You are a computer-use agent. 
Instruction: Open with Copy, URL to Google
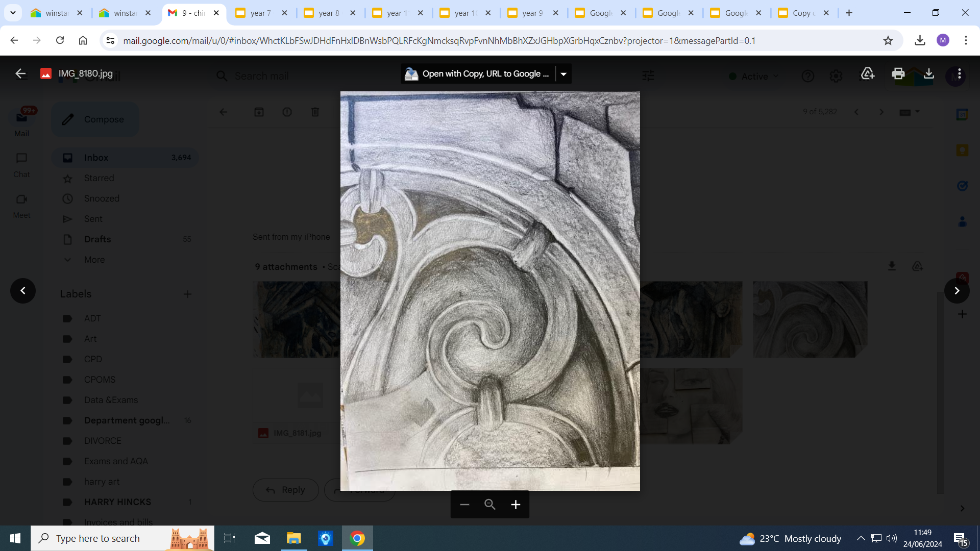point(478,73)
